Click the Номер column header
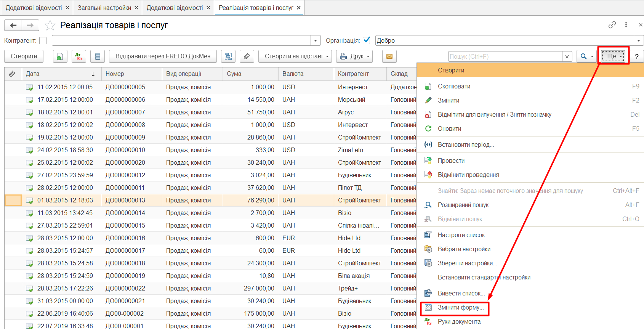This screenshot has width=644, height=329. (132, 74)
